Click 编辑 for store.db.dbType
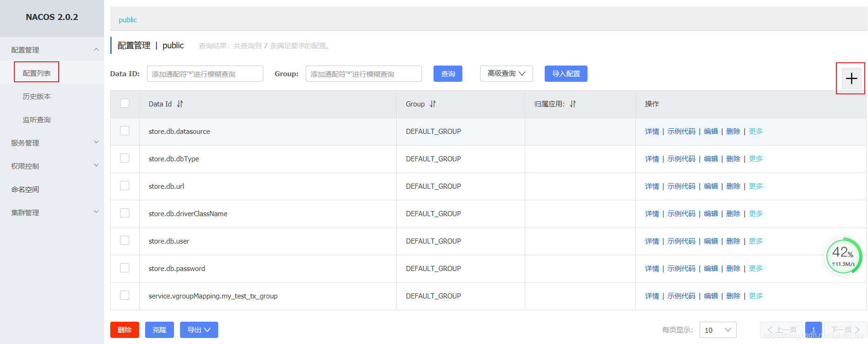This screenshot has height=344, width=868. point(711,159)
